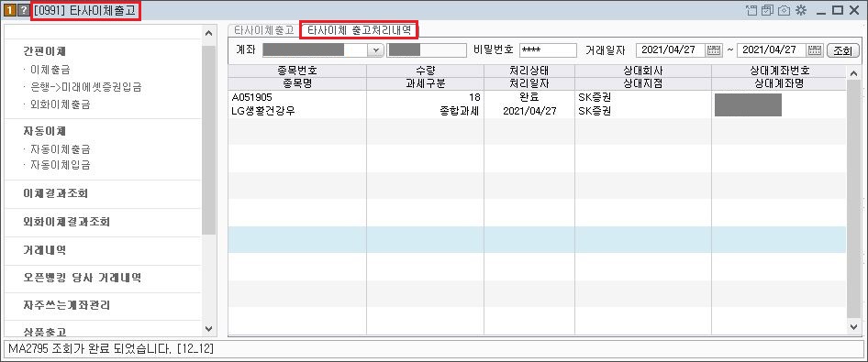Image resolution: width=868 pixels, height=362 pixels.
Task: Click the start date field 2021/04/27
Action: [x=671, y=50]
